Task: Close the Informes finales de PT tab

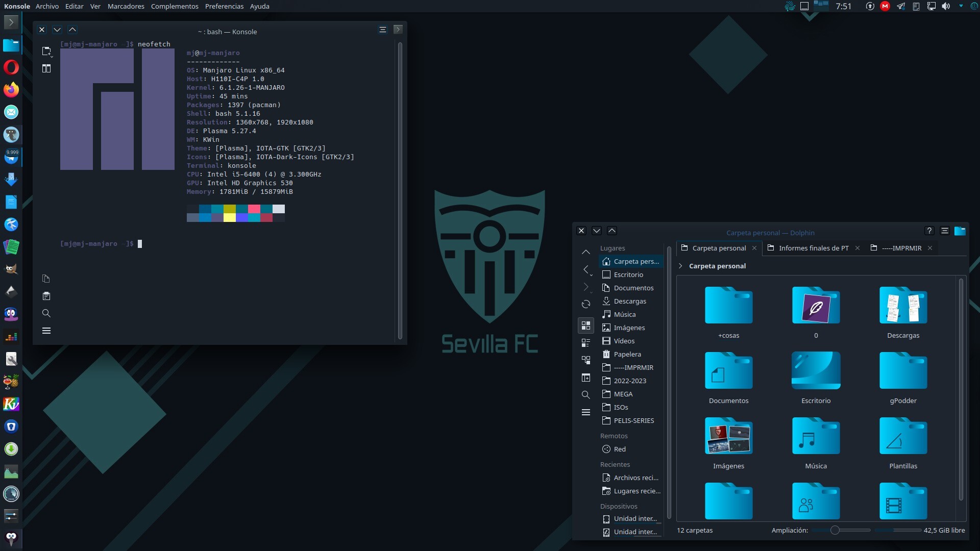Action: 857,248
